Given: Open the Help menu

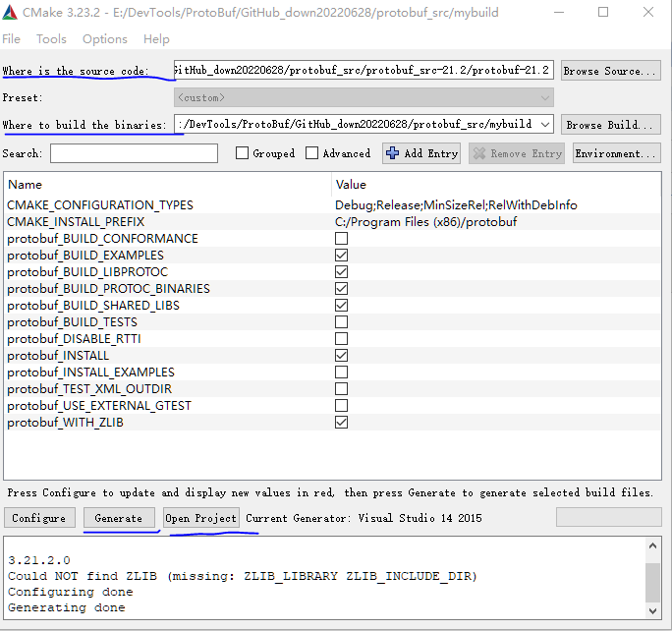Looking at the screenshot, I should coord(156,39).
